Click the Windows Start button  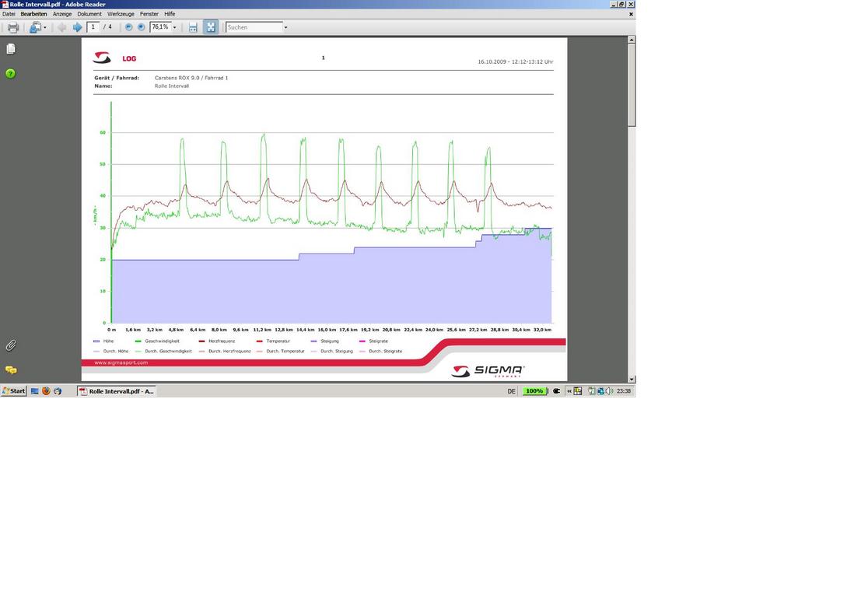pos(13,391)
